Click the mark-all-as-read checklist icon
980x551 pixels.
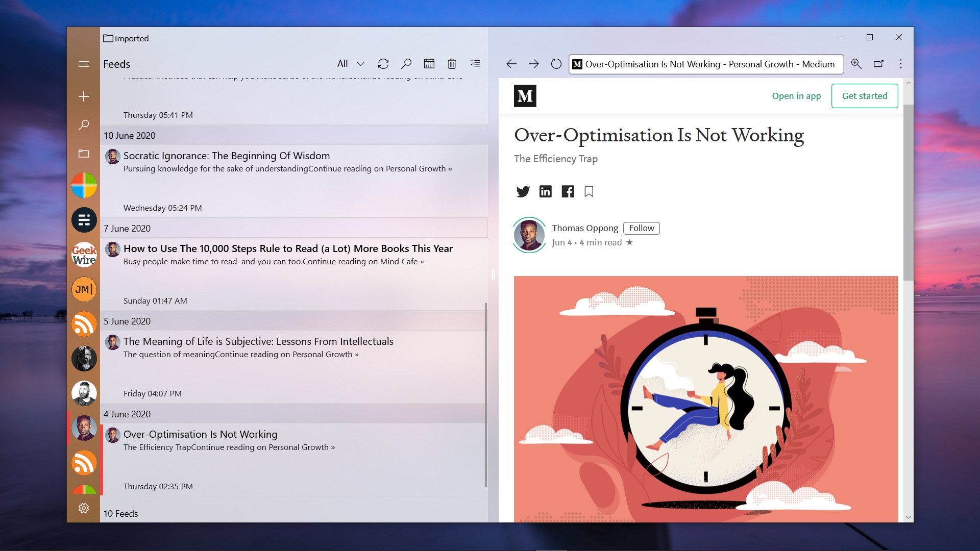475,64
